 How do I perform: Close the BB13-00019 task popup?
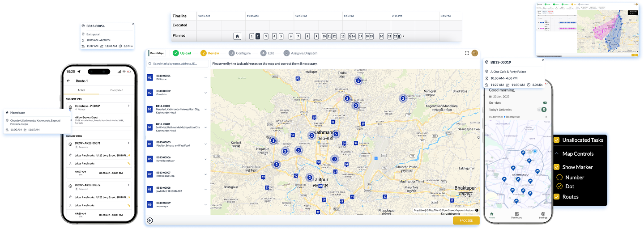(x=543, y=59)
